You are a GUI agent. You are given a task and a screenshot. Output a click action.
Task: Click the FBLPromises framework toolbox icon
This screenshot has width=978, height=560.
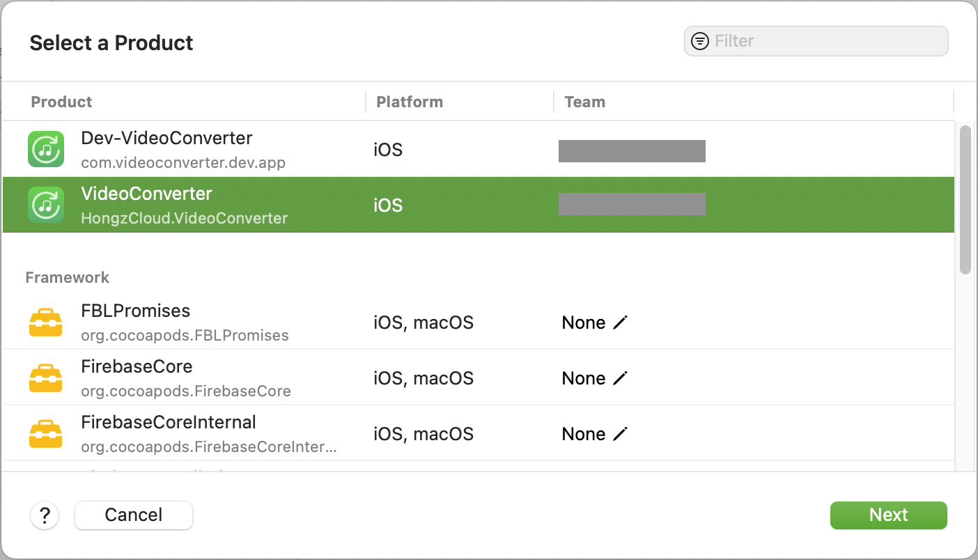pos(46,323)
